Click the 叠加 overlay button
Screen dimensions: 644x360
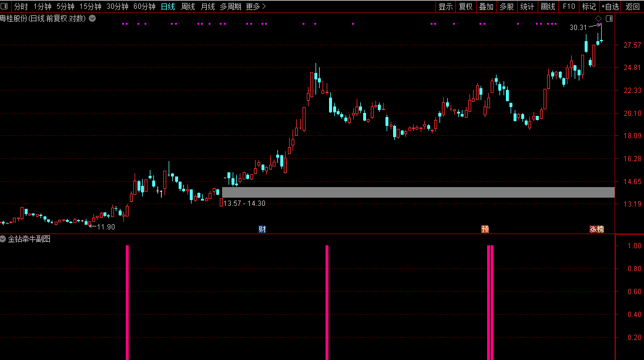click(x=487, y=6)
